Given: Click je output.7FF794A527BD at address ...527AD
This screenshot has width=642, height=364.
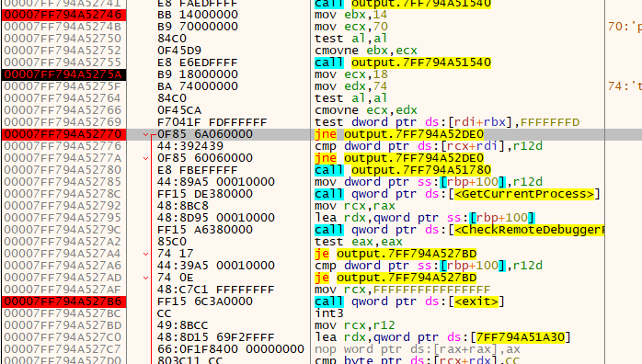Looking at the screenshot, I should (396, 278).
